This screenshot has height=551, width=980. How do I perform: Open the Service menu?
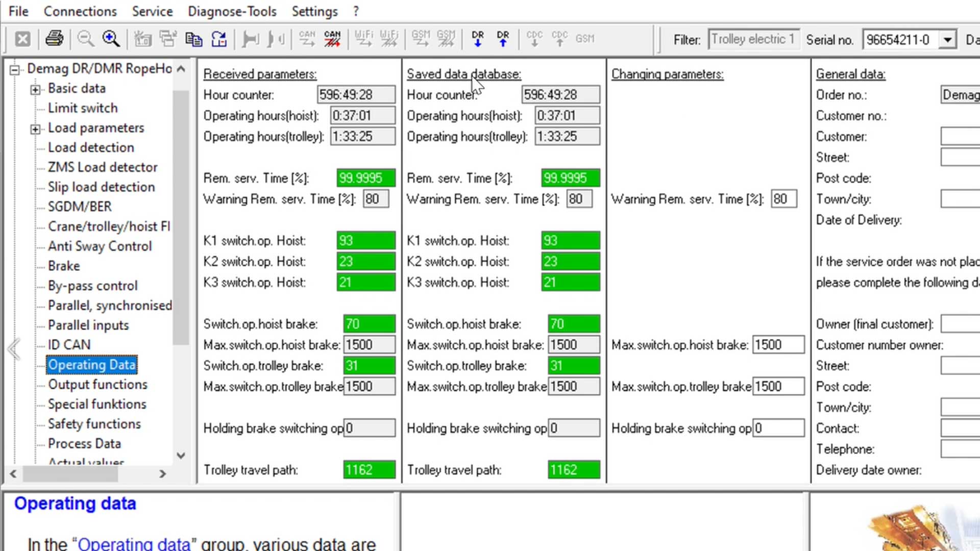152,11
